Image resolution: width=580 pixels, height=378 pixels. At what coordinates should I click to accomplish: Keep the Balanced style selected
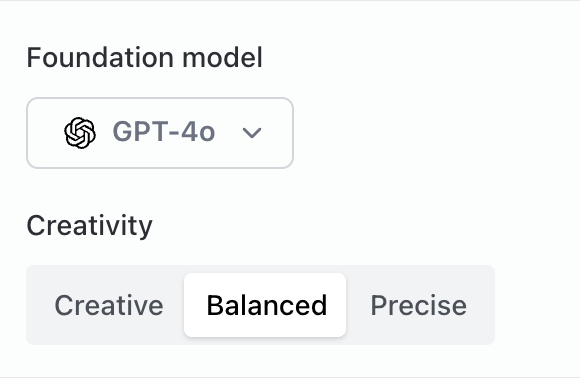[x=265, y=305]
